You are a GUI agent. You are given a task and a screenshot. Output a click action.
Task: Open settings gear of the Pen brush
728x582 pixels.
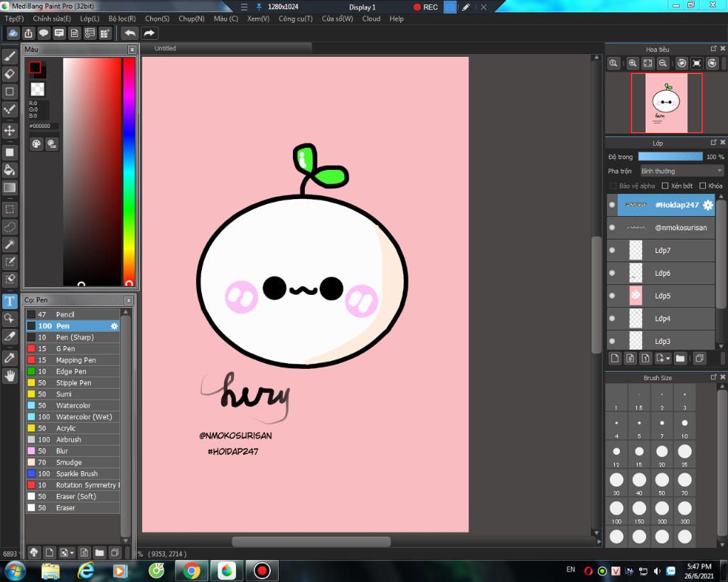click(x=114, y=326)
